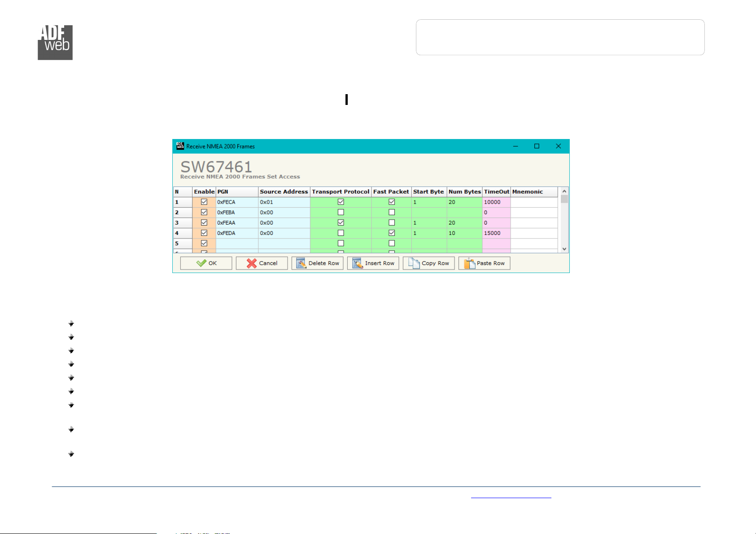The height and width of the screenshot is (534, 756).
Task: Uncheck Fast Packet for row 1
Action: coord(392,202)
